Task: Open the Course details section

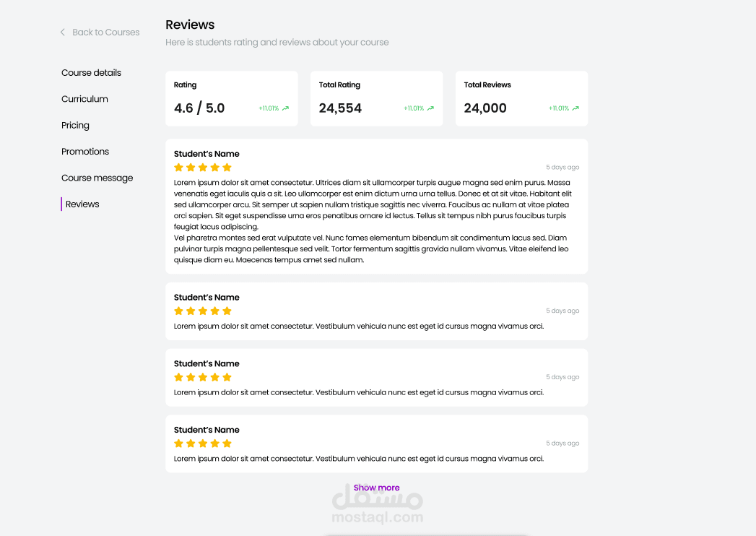Action: [91, 73]
